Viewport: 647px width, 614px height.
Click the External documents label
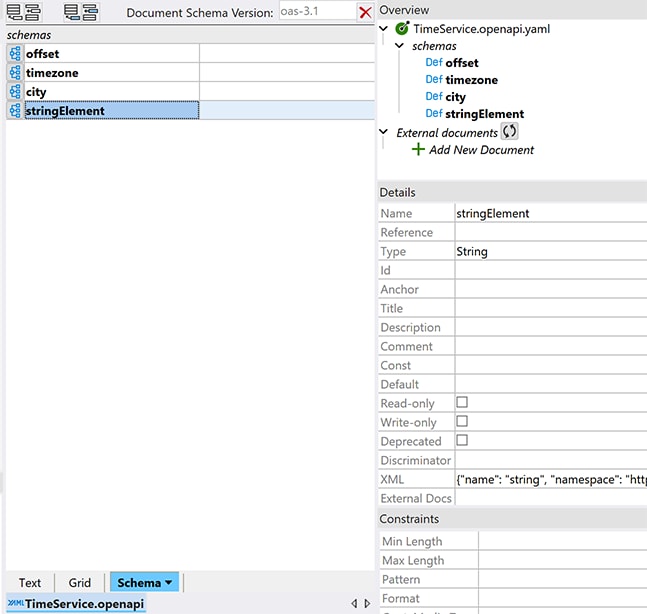[447, 133]
